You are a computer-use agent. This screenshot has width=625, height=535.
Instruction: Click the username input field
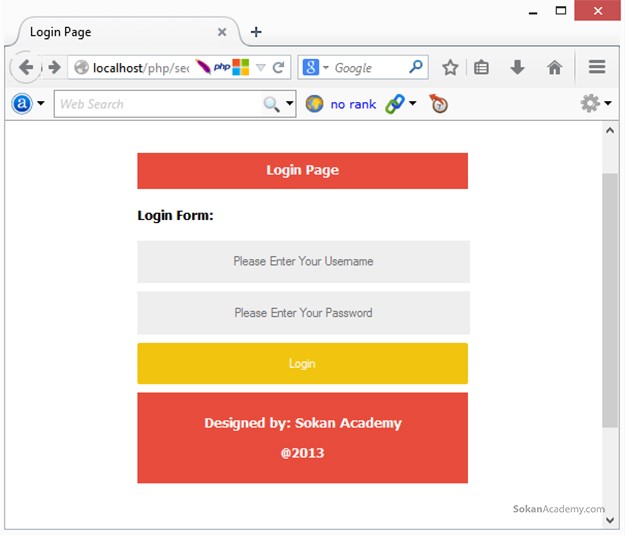pyautogui.click(x=303, y=262)
